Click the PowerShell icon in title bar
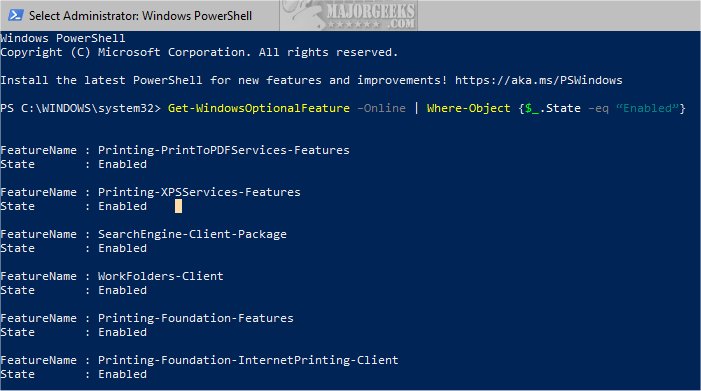This screenshot has width=701, height=391. [x=15, y=15]
